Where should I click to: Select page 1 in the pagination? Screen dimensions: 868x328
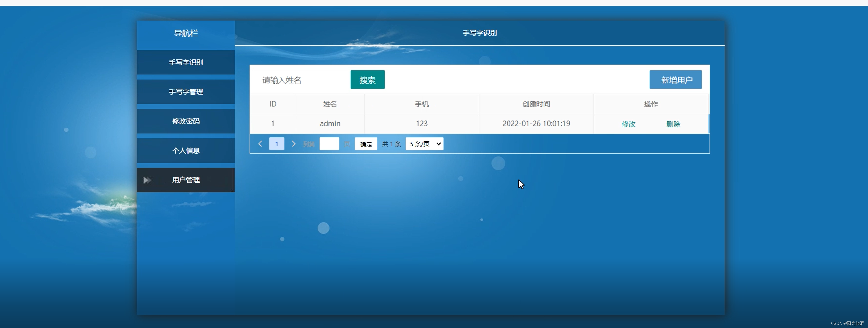click(276, 144)
